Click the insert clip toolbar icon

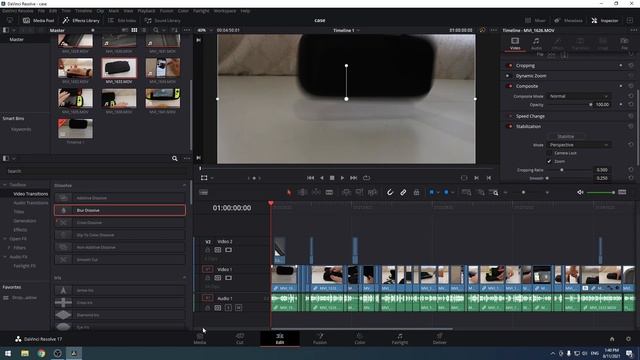(346, 192)
